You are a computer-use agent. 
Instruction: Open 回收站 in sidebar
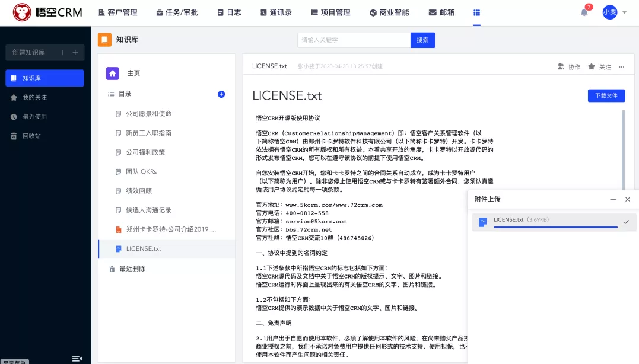pyautogui.click(x=45, y=136)
